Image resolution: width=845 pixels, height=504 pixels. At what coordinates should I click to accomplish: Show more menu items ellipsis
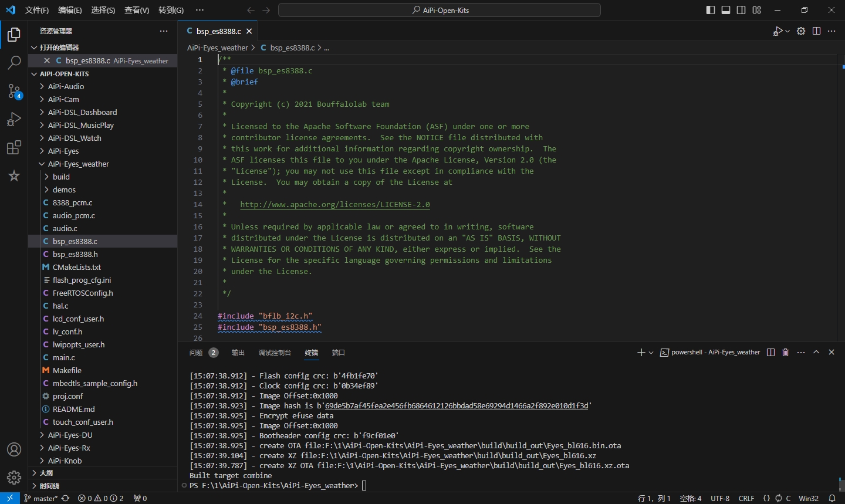coord(200,10)
